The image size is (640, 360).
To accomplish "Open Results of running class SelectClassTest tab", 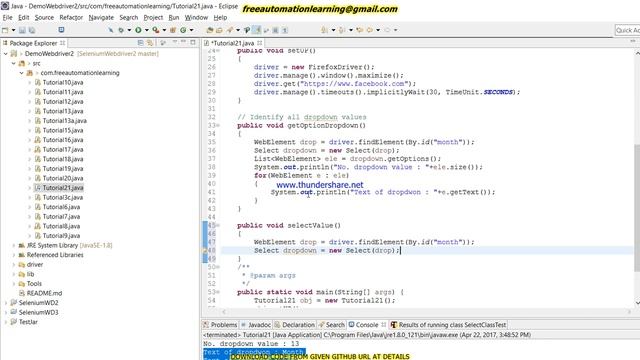I will [x=449, y=325].
